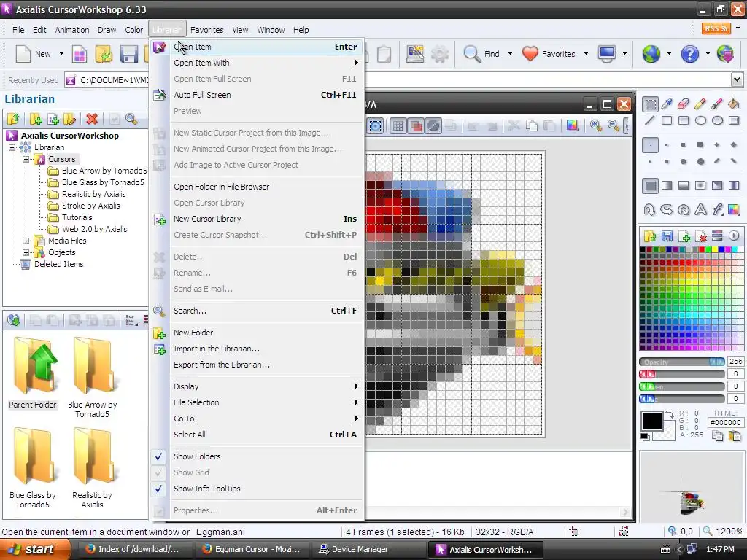Click Blue Glass by Tornado5 folder thumbnail
This screenshot has height=560, width=747.
click(32, 468)
